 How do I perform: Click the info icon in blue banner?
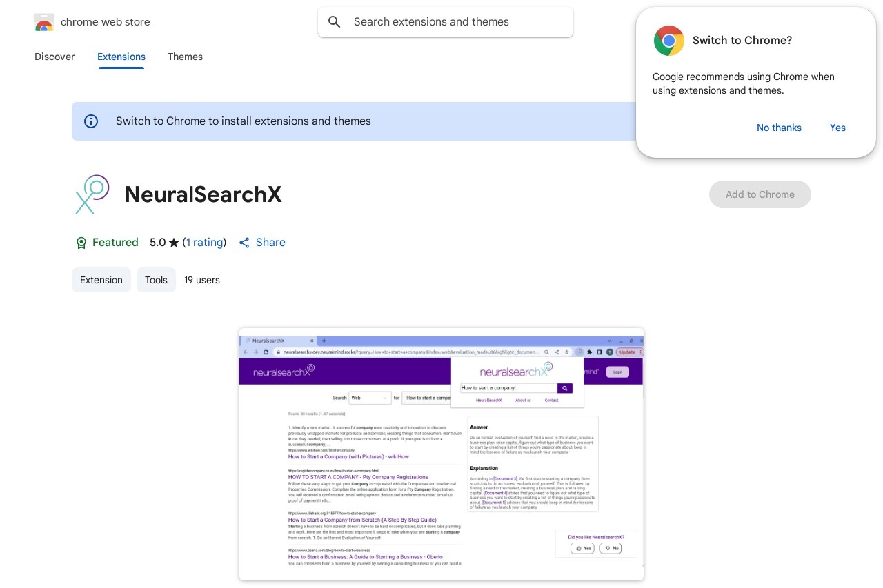(x=91, y=121)
